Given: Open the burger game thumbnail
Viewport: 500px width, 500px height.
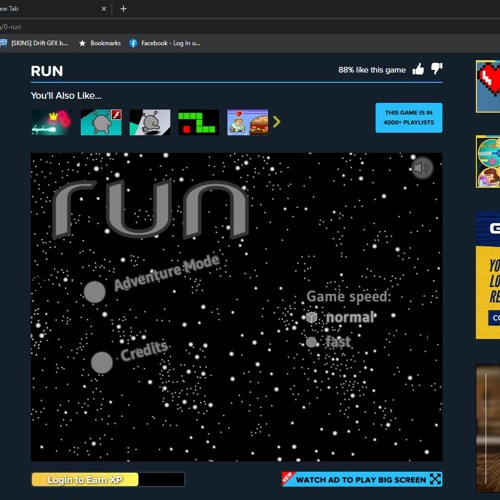Looking at the screenshot, I should 248,122.
